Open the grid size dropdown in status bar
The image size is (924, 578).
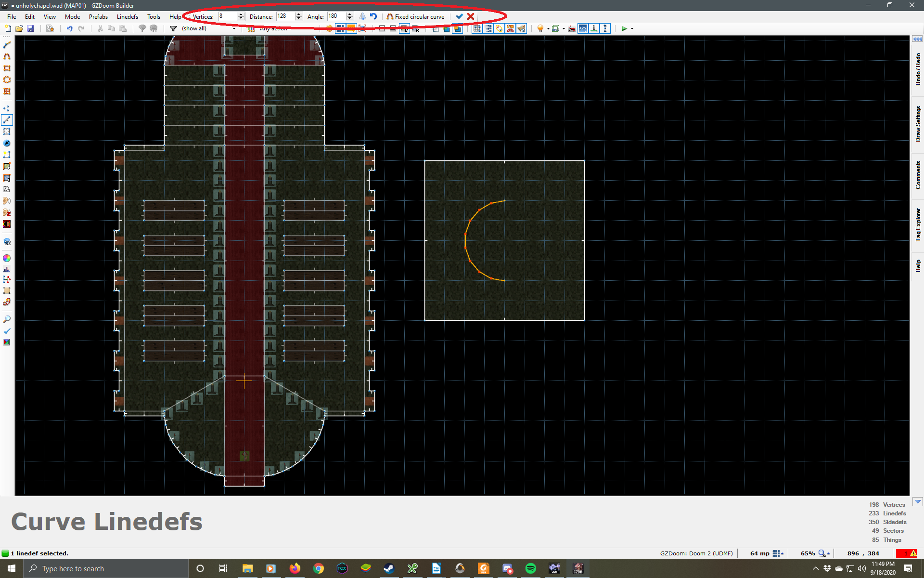tap(778, 553)
